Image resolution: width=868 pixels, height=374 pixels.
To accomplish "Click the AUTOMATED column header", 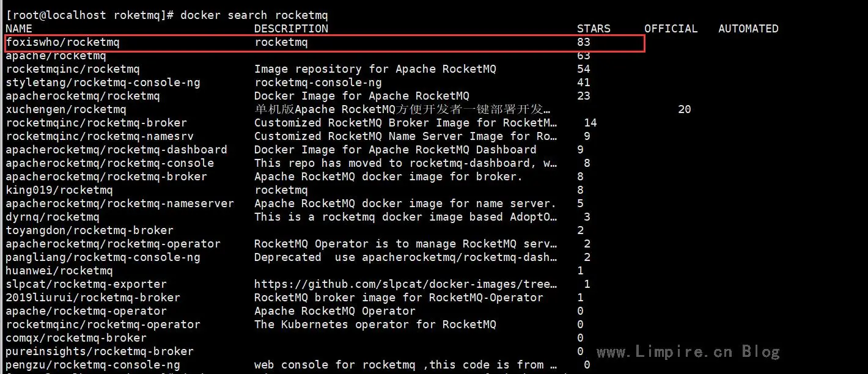I will 748,28.
